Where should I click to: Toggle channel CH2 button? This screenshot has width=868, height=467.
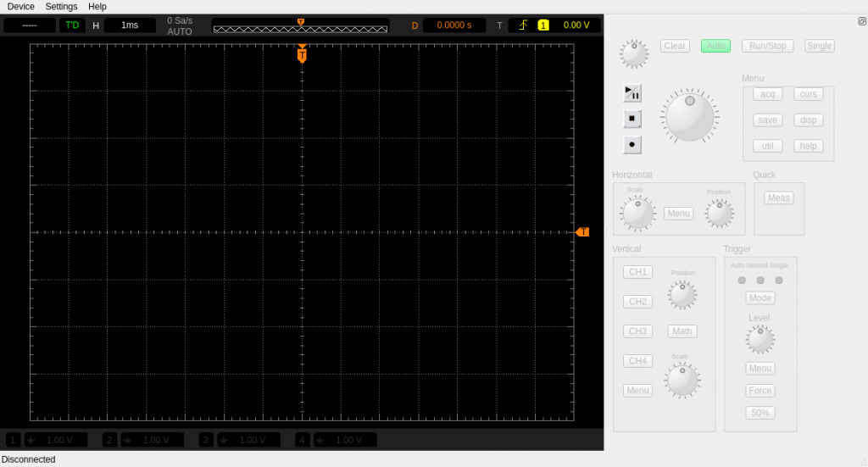637,302
